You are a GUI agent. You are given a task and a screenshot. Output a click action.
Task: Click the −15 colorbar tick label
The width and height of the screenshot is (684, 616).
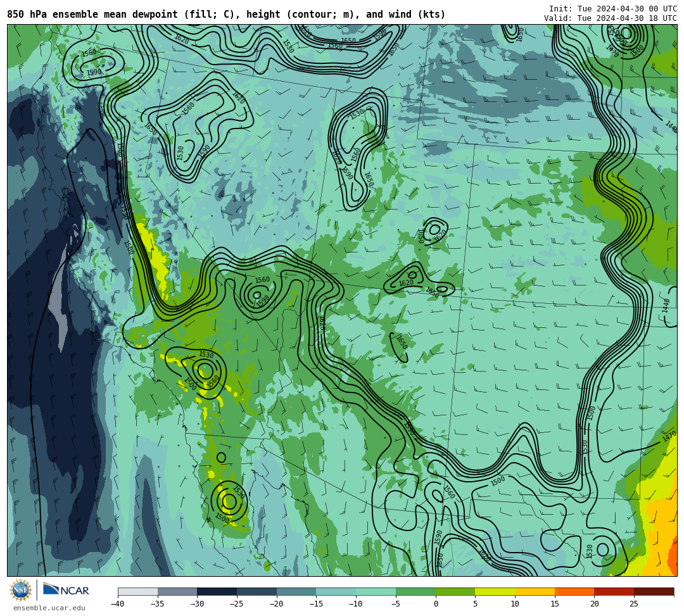click(316, 604)
